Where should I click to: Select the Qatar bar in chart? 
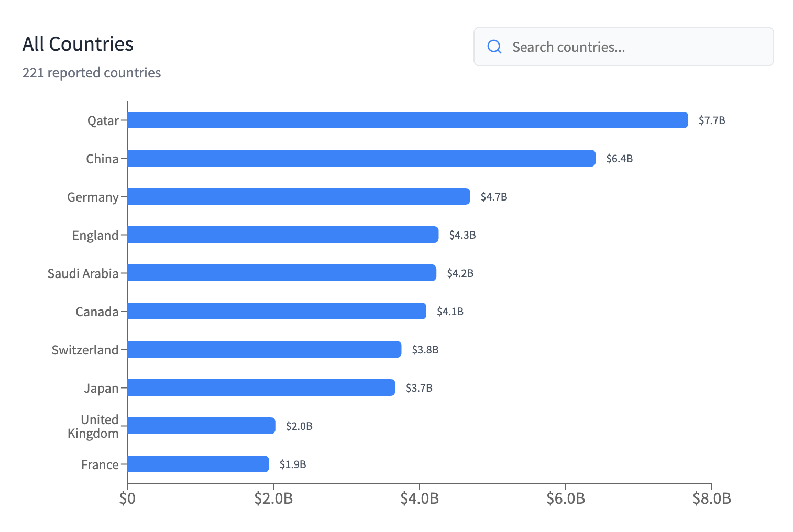point(407,120)
